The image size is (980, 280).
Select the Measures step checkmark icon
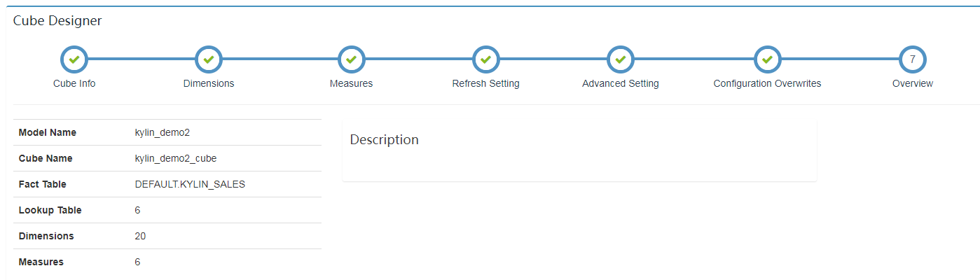tap(351, 59)
